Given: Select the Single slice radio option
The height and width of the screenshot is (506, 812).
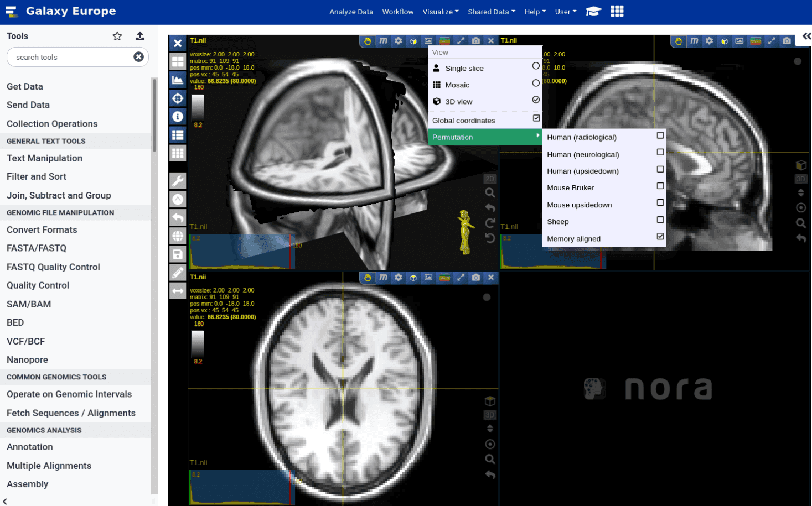Looking at the screenshot, I should 535,66.
